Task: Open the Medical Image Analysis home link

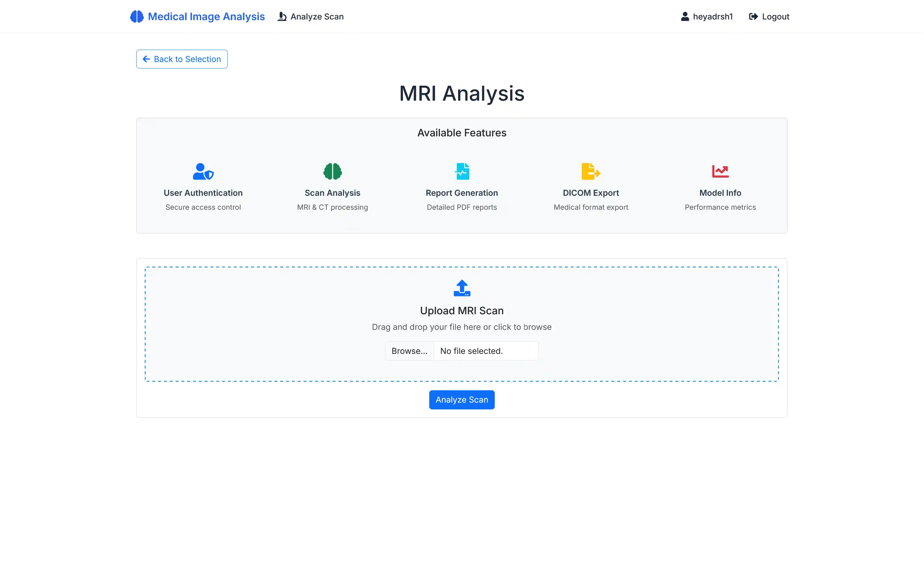Action: (x=197, y=16)
